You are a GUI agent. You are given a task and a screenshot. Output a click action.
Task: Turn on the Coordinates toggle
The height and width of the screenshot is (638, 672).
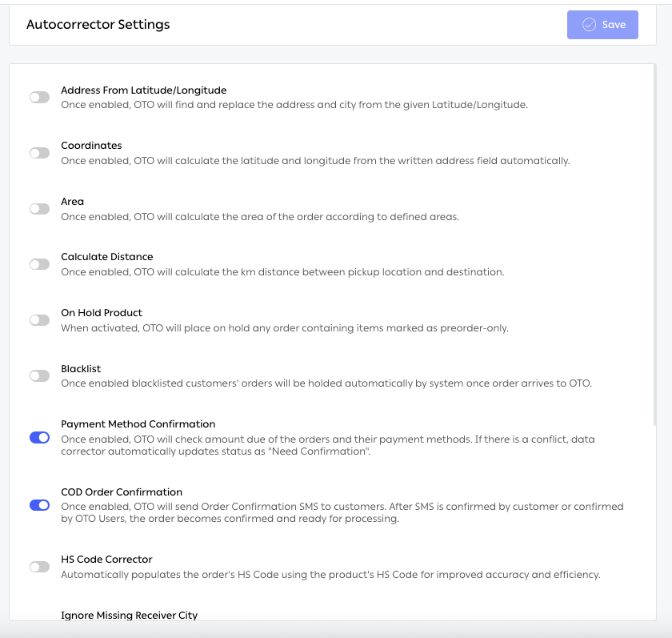coord(39,153)
